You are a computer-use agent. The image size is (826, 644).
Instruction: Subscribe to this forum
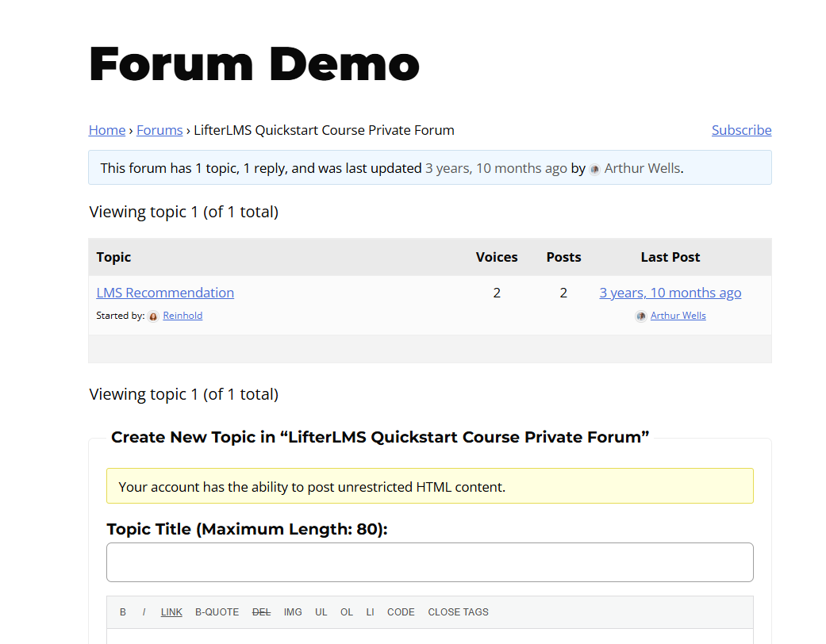[x=741, y=130]
